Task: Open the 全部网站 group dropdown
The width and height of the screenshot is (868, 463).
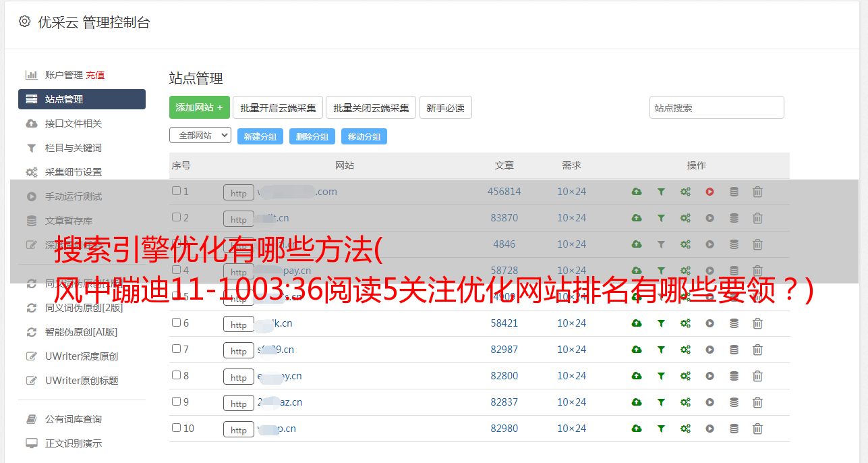Action: pyautogui.click(x=200, y=135)
